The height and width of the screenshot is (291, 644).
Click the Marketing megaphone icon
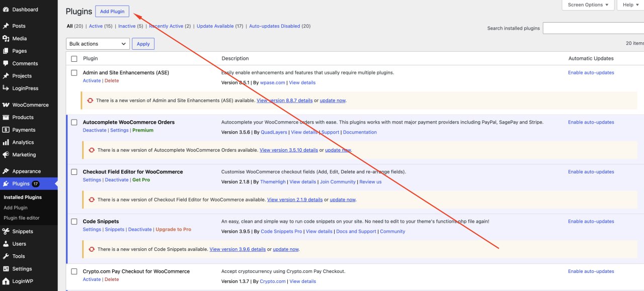coord(6,155)
